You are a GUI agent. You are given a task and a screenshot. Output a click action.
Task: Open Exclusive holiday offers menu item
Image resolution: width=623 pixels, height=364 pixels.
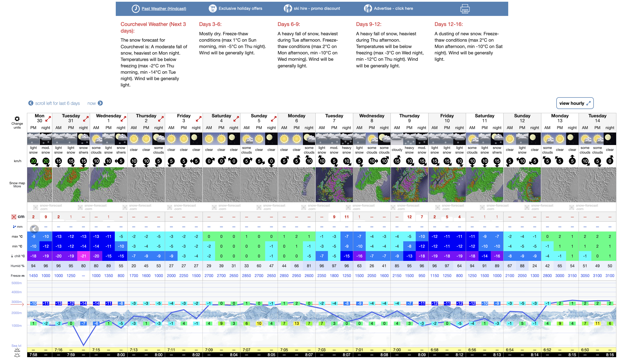point(240,9)
